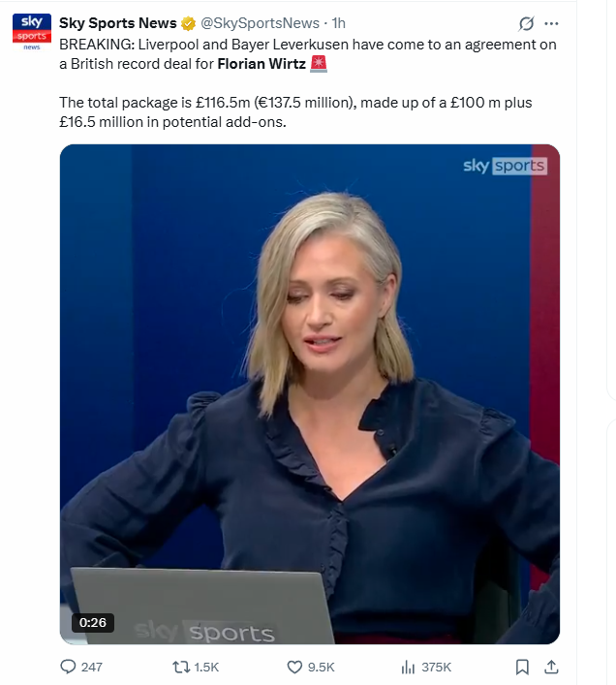Click the gold verified badge
The width and height of the screenshot is (616, 685).
188,23
